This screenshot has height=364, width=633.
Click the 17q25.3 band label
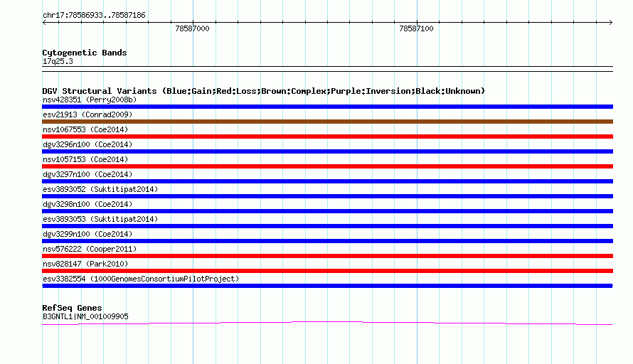[58, 61]
